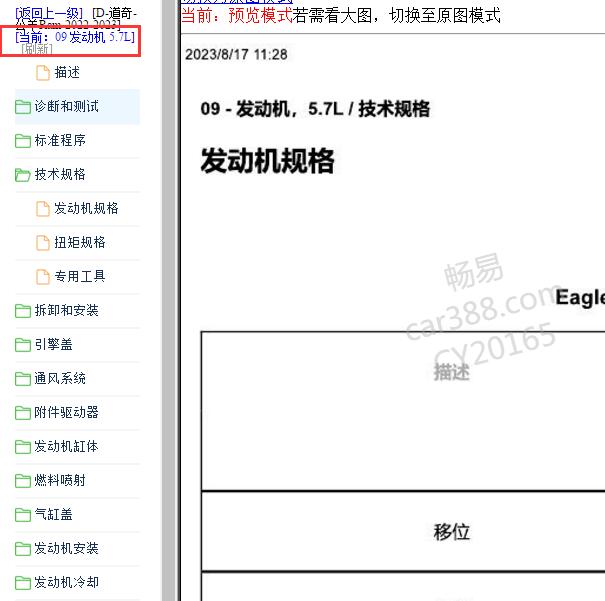Expand the 发动机冷却 tree folder
The height and width of the screenshot is (601, 605).
[x=66, y=582]
